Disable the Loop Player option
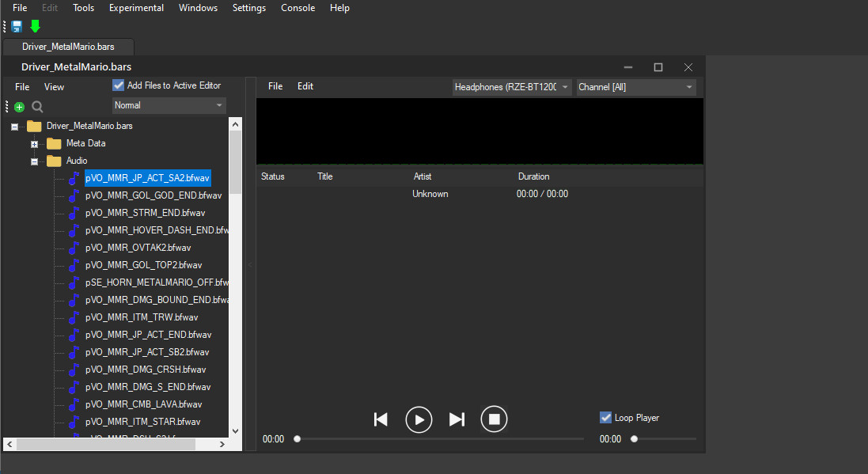 [x=605, y=417]
